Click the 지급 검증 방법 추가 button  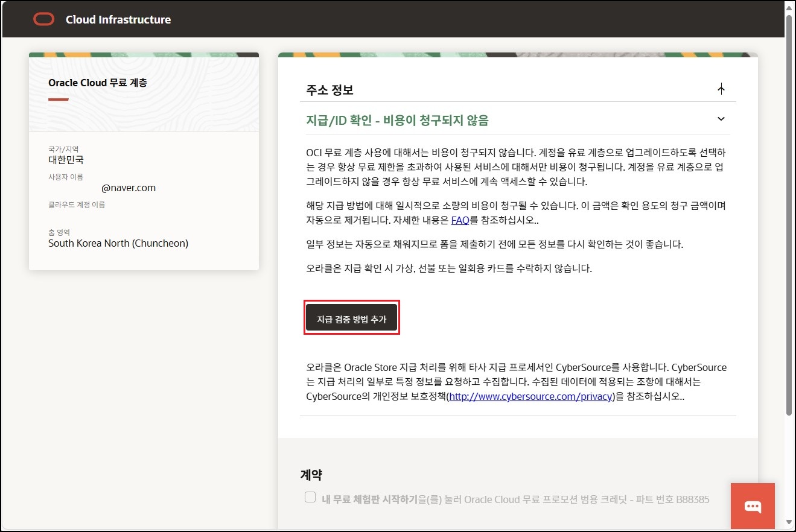click(x=351, y=317)
